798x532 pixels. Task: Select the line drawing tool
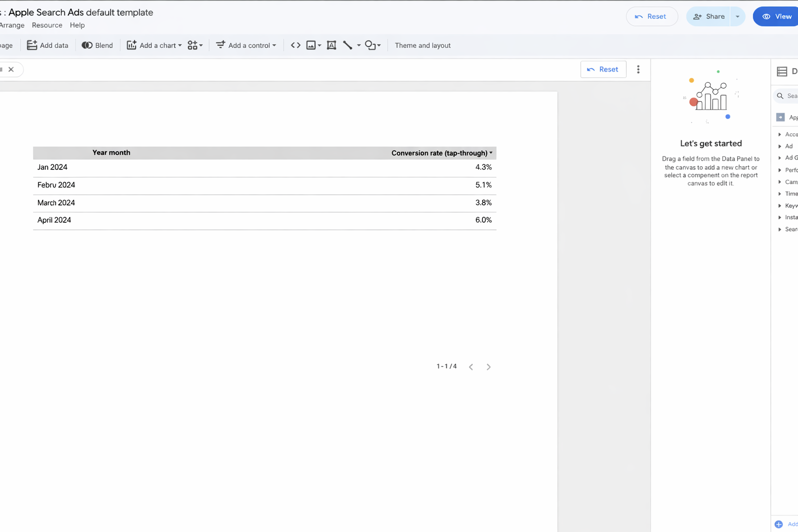coord(348,45)
